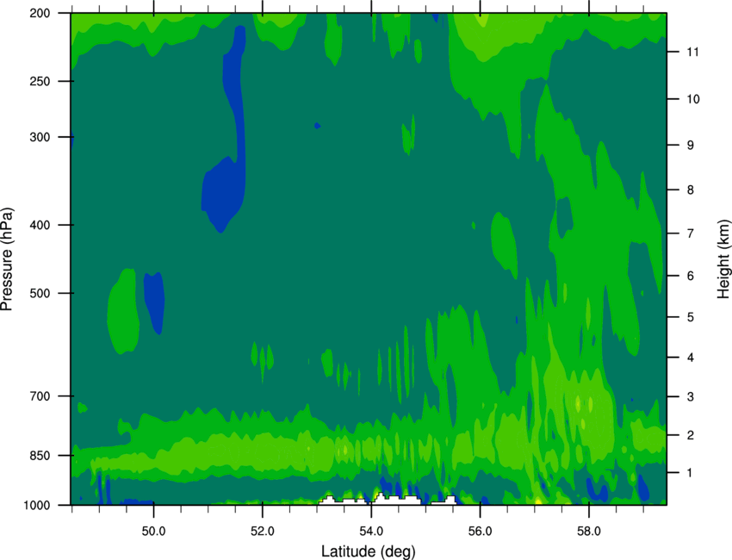Click the 50.0 latitude tick label
Image resolution: width=732 pixels, height=560 pixels.
(153, 532)
